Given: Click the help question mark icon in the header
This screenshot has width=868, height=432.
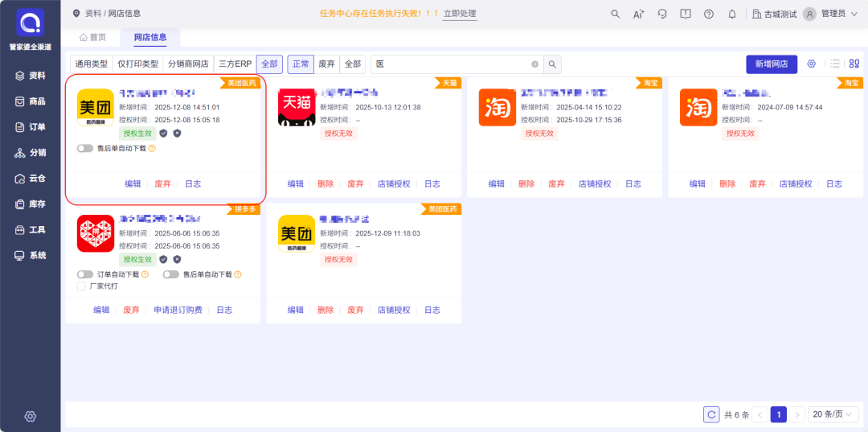Looking at the screenshot, I should [709, 14].
